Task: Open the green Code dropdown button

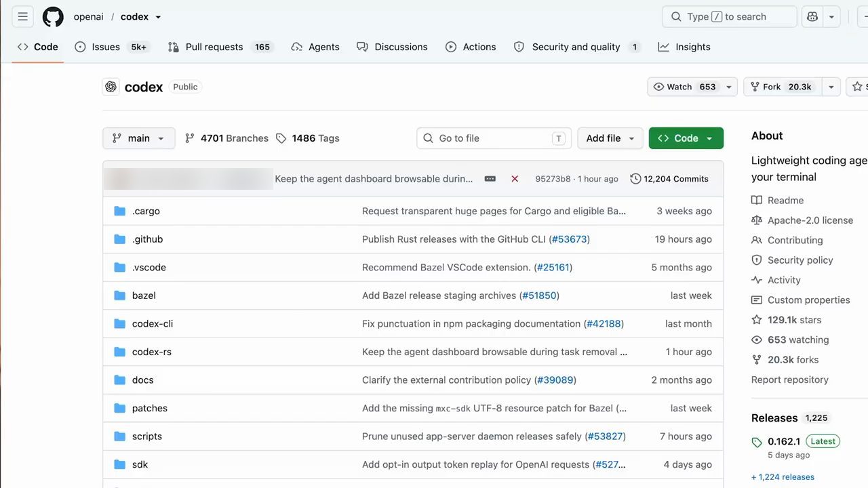Action: (x=686, y=138)
